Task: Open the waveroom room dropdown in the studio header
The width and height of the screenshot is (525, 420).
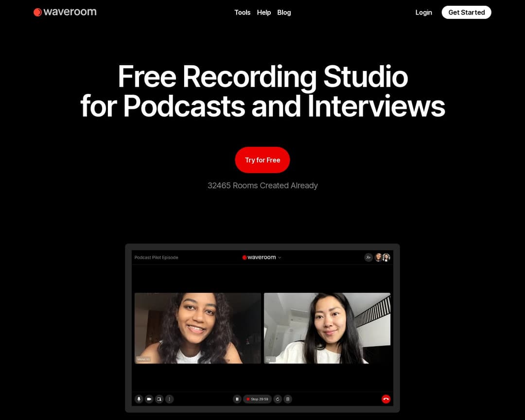Action: (x=280, y=257)
